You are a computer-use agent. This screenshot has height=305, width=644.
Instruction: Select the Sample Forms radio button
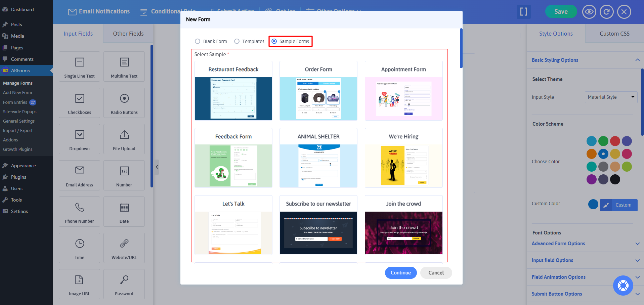tap(274, 41)
